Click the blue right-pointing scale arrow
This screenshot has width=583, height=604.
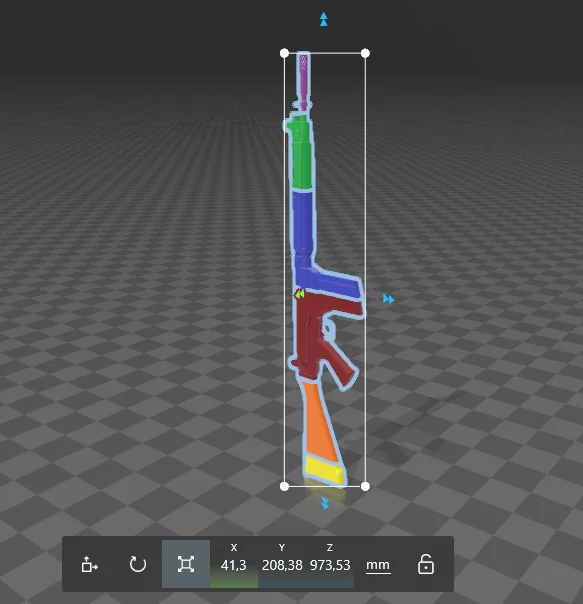(389, 299)
